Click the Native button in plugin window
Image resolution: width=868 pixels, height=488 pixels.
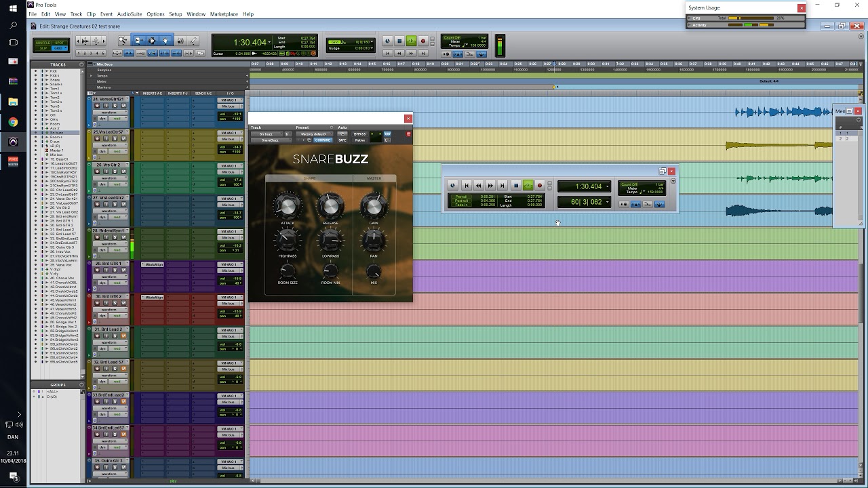(x=359, y=140)
